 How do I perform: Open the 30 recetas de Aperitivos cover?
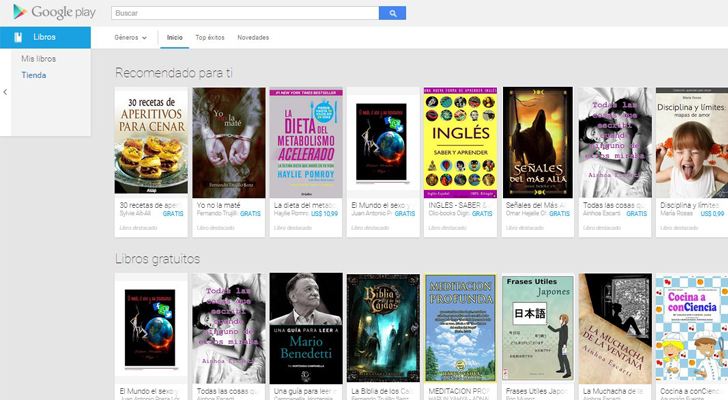[151, 141]
